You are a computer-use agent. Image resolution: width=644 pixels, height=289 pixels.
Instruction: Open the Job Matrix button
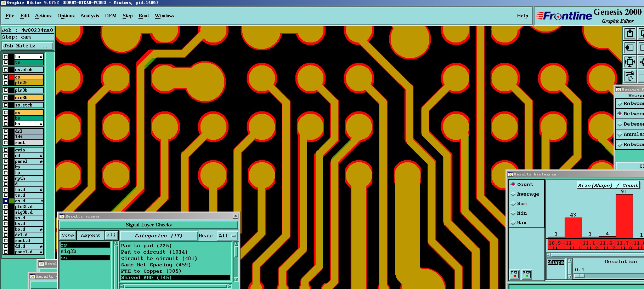[x=28, y=46]
